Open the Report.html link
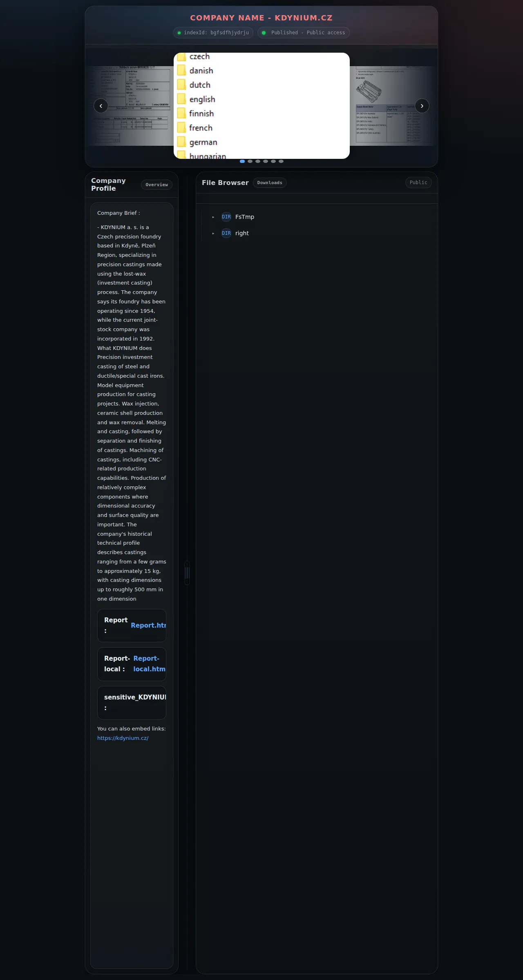523x980 pixels. pos(148,625)
